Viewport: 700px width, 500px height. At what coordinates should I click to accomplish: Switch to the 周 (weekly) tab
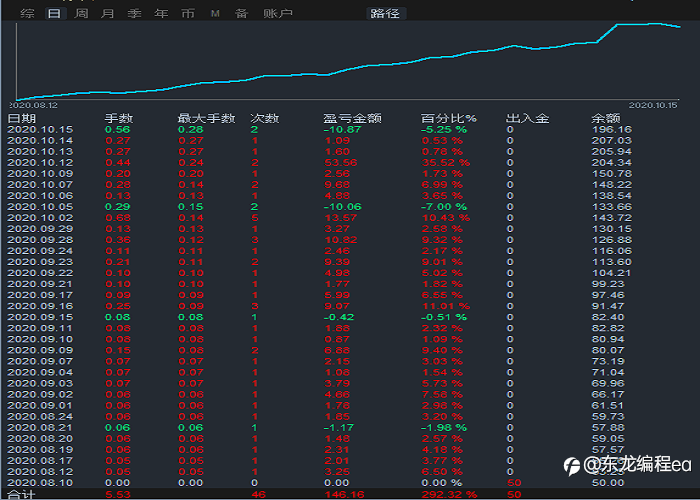pos(81,13)
